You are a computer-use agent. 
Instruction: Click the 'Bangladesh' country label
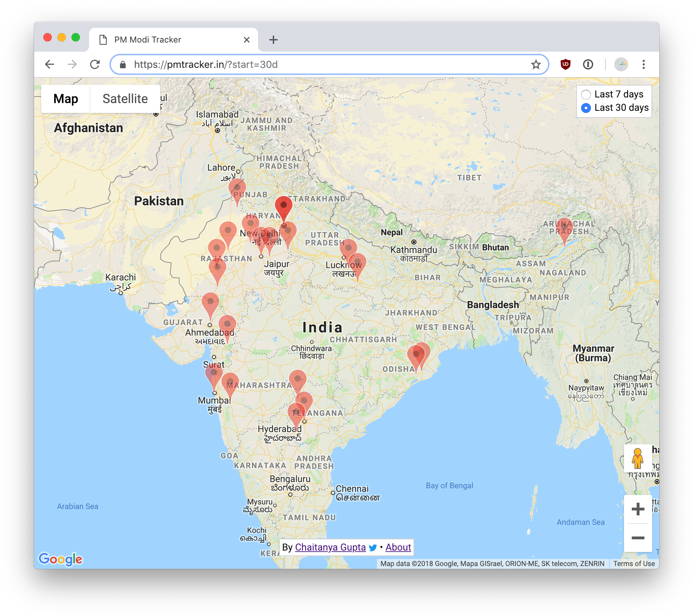[x=493, y=305]
